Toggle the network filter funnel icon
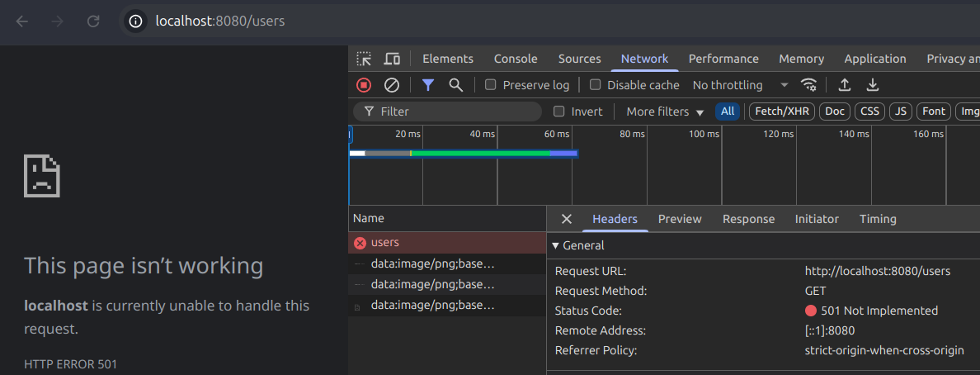The height and width of the screenshot is (375, 980). pos(427,85)
